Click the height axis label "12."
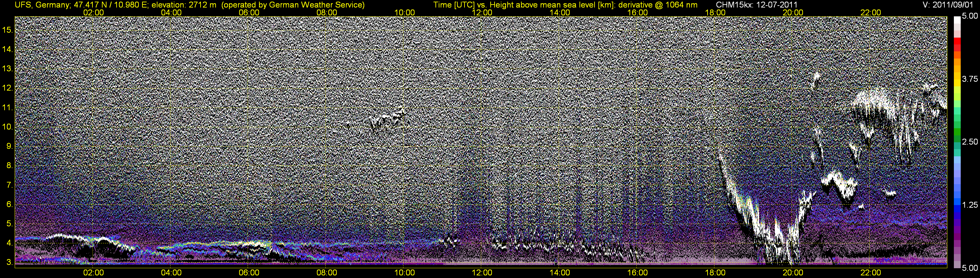The width and height of the screenshot is (980, 278). [x=8, y=88]
